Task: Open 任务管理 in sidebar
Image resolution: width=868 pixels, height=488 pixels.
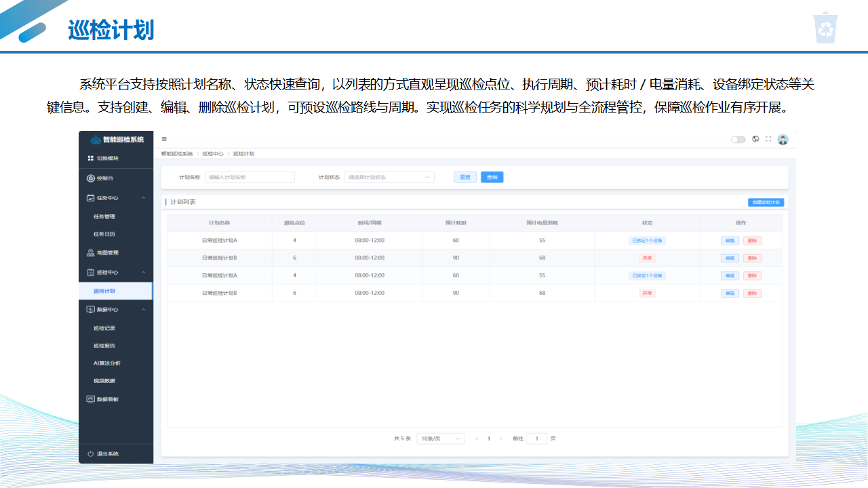Action: [x=104, y=217]
